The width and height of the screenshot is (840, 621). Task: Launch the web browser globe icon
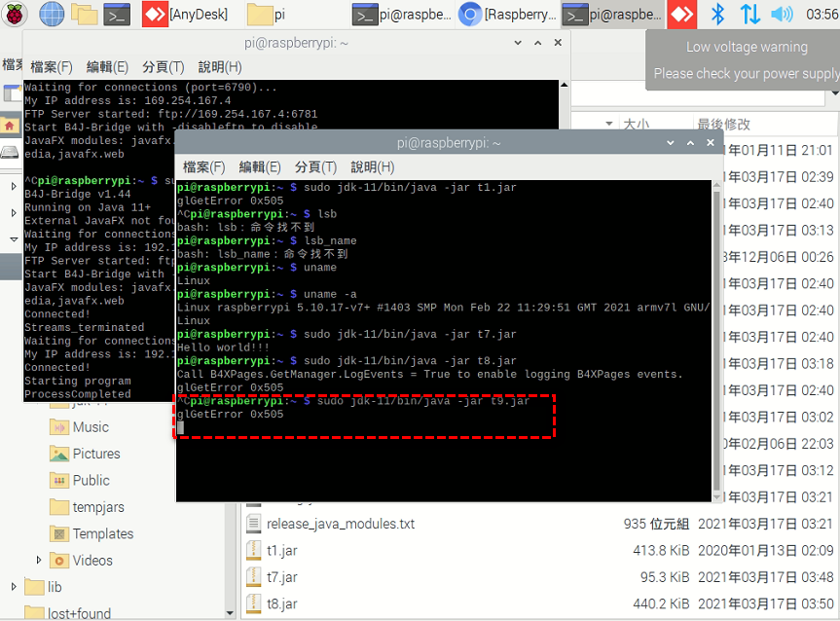point(52,14)
